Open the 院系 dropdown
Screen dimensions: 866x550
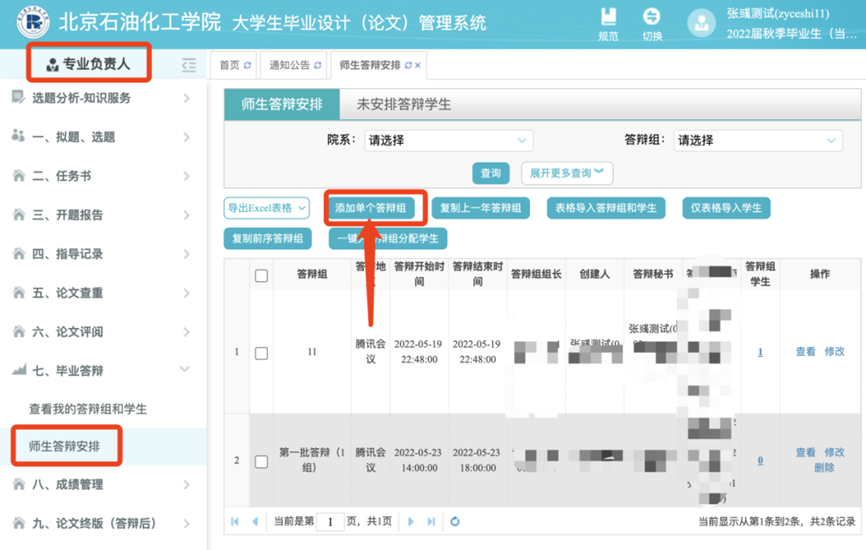tap(446, 141)
